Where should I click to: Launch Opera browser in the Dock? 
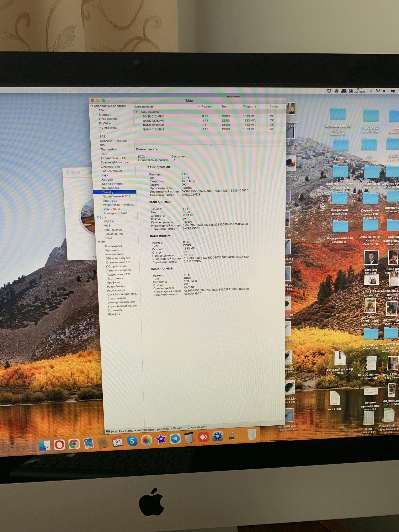[59, 445]
